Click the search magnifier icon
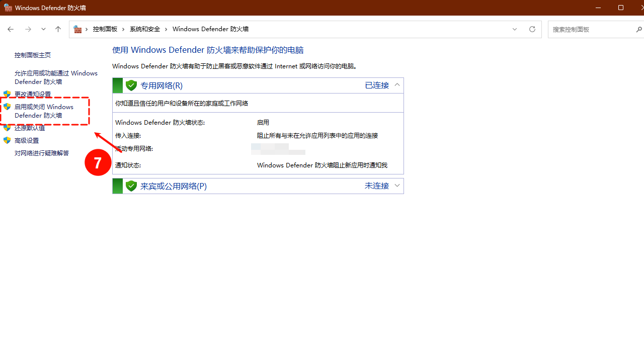The width and height of the screenshot is (644, 362). [x=639, y=29]
